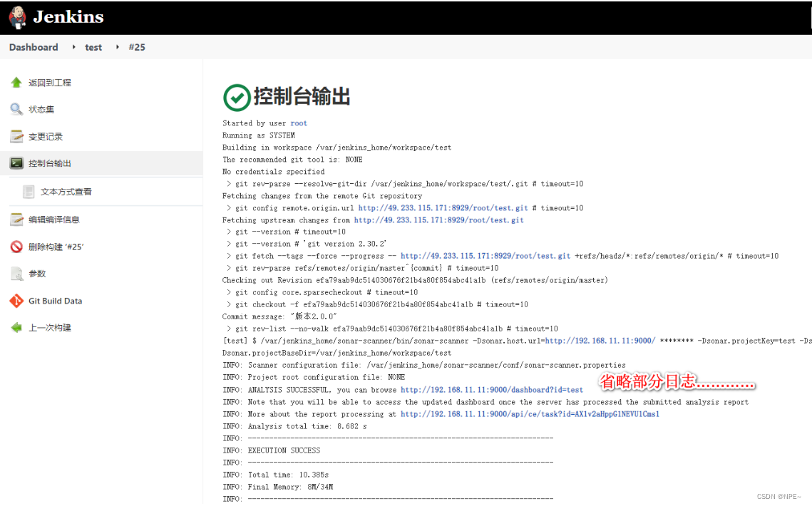812x506 pixels.
Task: Open user root link in log
Action: point(299,123)
